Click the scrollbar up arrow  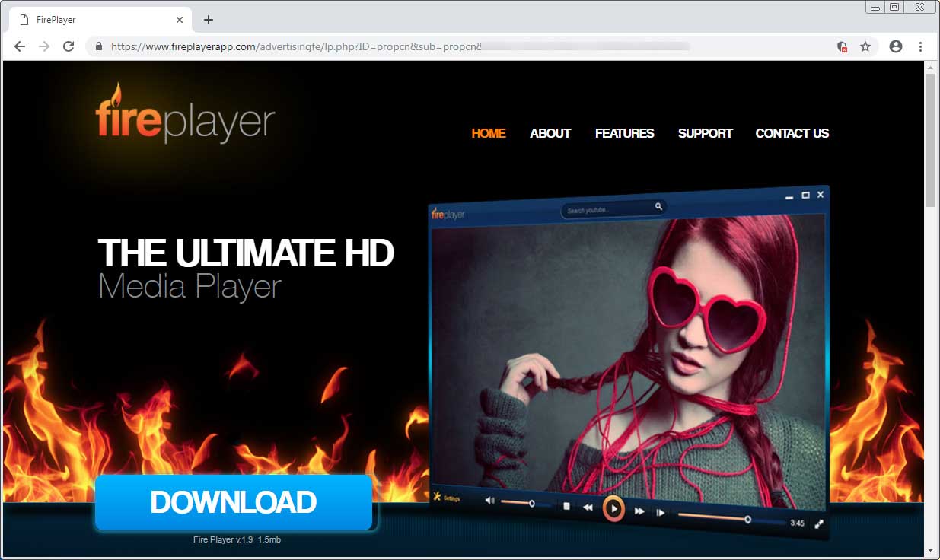pyautogui.click(x=930, y=67)
